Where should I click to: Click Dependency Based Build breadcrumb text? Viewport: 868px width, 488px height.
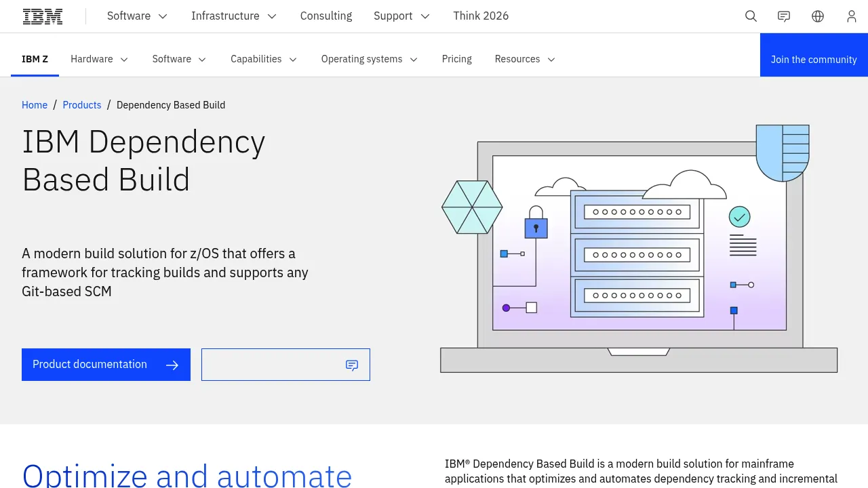(x=171, y=105)
